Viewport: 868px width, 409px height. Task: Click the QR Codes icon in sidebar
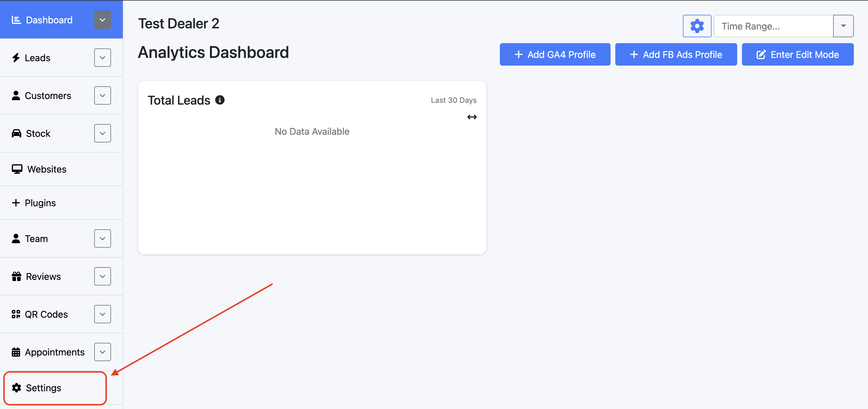[x=16, y=314]
